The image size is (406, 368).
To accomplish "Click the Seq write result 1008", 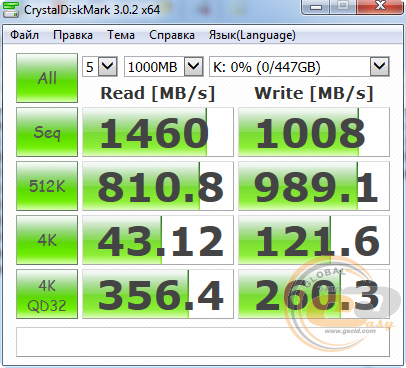I will (314, 132).
